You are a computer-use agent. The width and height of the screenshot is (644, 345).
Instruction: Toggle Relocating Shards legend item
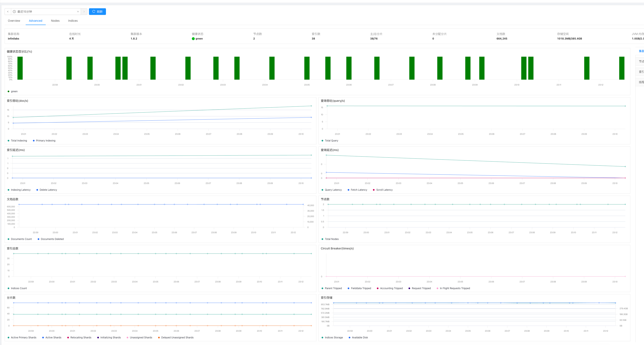[x=80, y=338]
